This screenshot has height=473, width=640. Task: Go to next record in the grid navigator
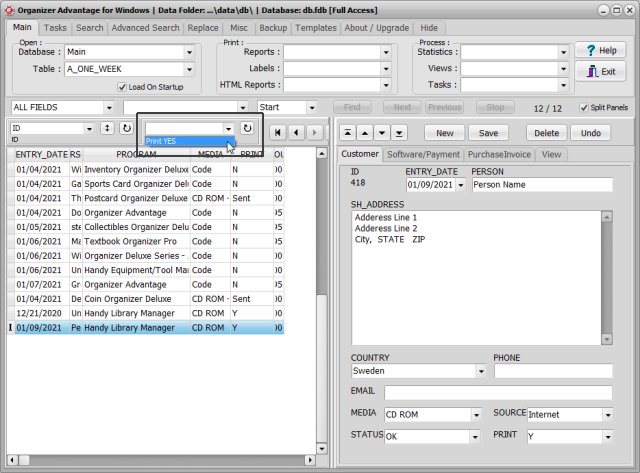click(314, 133)
